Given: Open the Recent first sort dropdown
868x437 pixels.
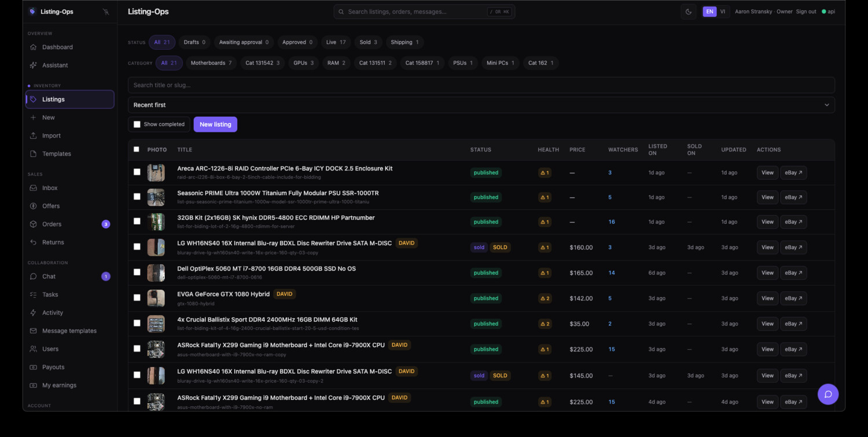Looking at the screenshot, I should [x=481, y=105].
